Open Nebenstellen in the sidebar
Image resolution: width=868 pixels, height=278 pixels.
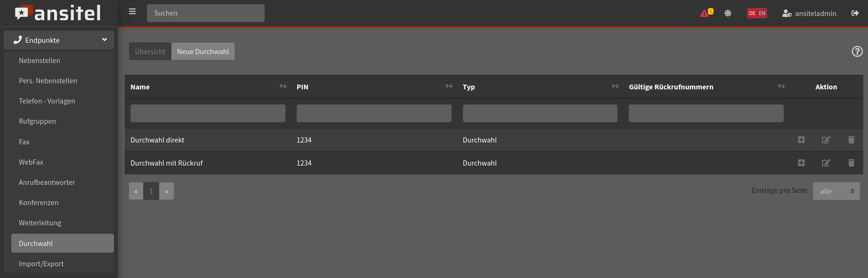[40, 61]
